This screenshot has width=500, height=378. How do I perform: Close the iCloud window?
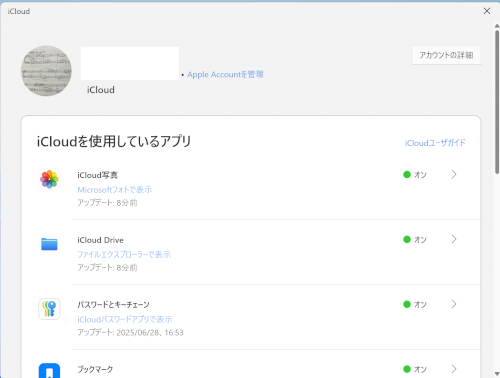tap(487, 11)
